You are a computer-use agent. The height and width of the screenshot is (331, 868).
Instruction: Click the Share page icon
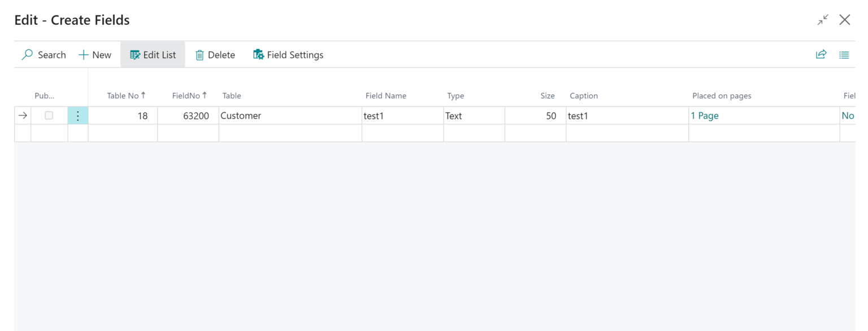coord(821,54)
